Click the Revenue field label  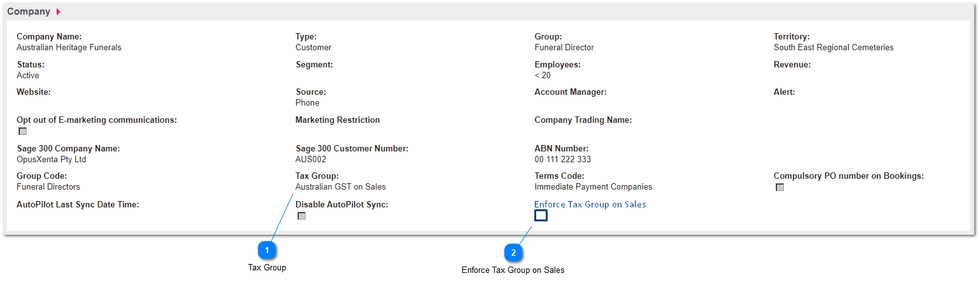click(792, 65)
